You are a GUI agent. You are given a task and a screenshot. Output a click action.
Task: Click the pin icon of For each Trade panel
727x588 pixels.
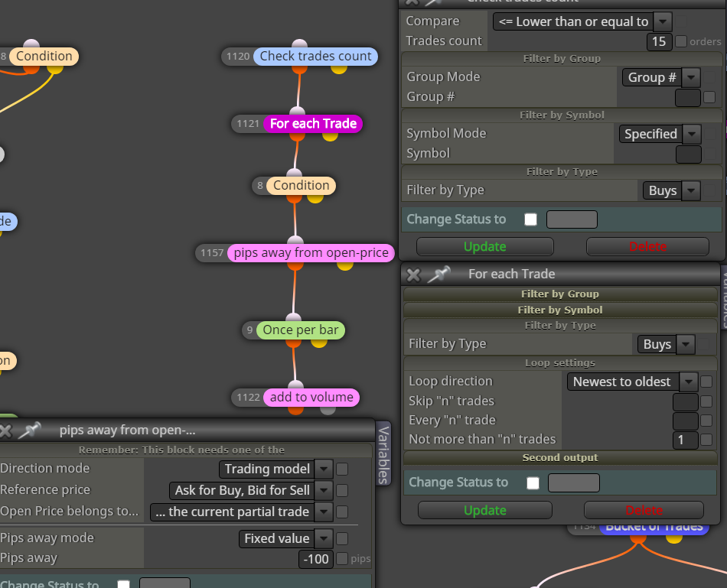pyautogui.click(x=438, y=275)
